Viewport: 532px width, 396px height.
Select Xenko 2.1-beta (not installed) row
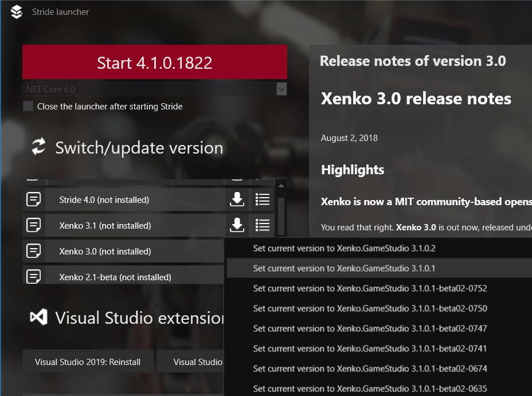[135, 275]
